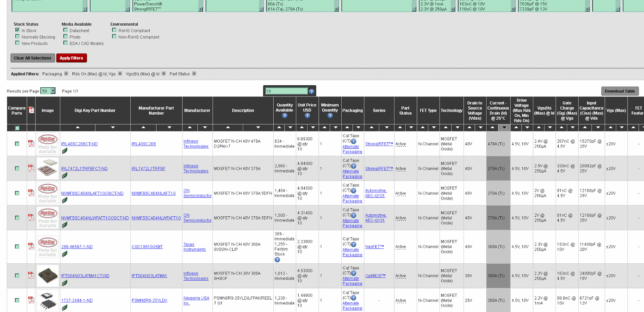The image size is (644, 312).
Task: Remove the Vgs(th) applied filter
Action: (x=164, y=74)
